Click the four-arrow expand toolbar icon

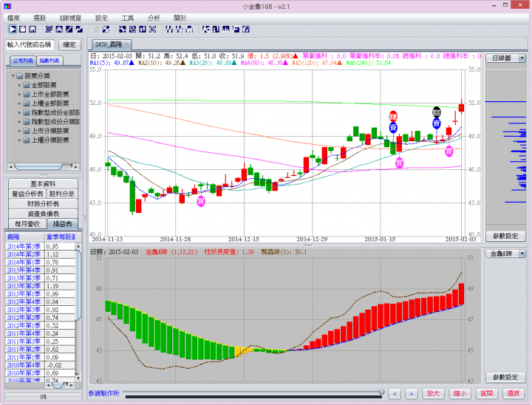coord(106,30)
